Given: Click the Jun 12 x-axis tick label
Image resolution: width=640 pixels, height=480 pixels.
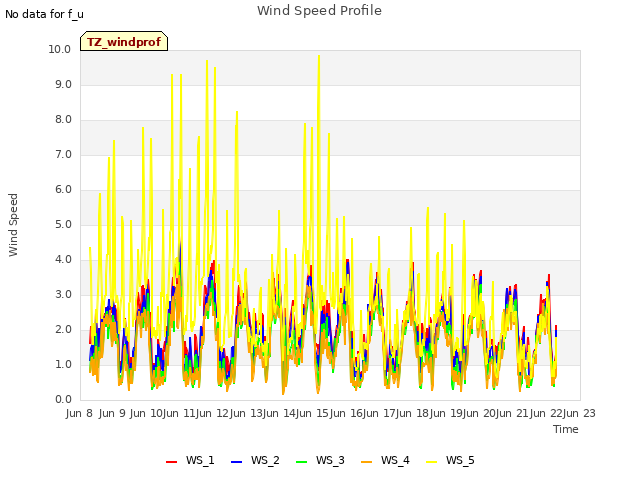Looking at the screenshot, I should [211, 413].
